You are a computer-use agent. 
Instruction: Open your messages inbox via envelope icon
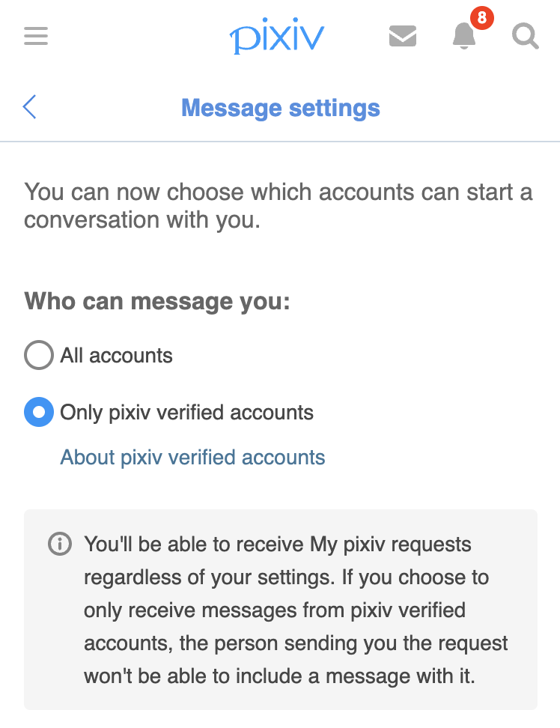tap(403, 35)
